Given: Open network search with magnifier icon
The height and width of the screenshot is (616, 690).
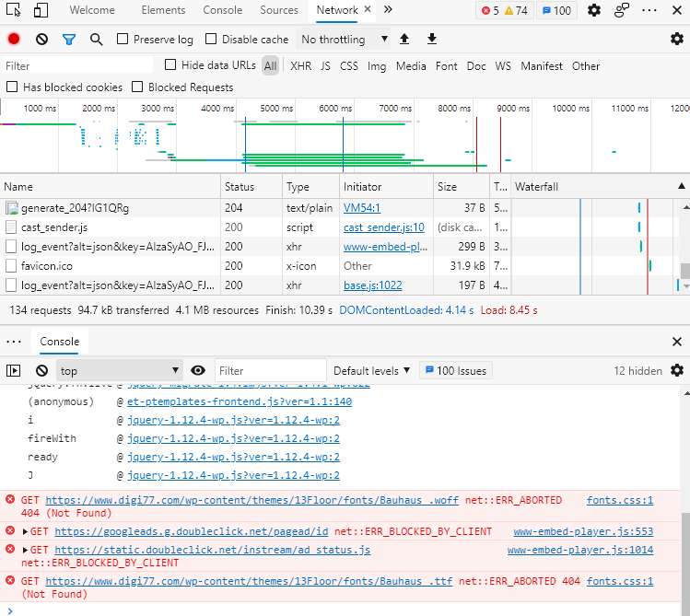Looking at the screenshot, I should (96, 40).
